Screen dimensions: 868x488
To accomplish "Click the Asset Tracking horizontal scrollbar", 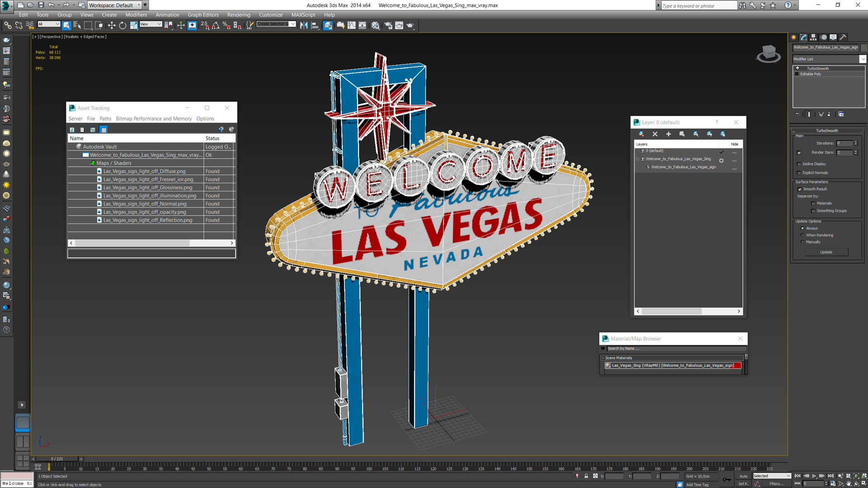I will tap(151, 243).
